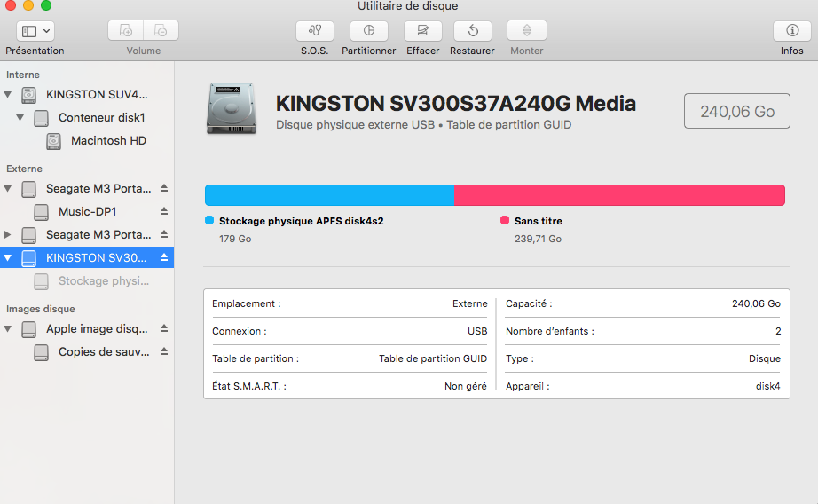The width and height of the screenshot is (818, 504).
Task: Click the blue APFS partition bar segment
Action: (330, 195)
